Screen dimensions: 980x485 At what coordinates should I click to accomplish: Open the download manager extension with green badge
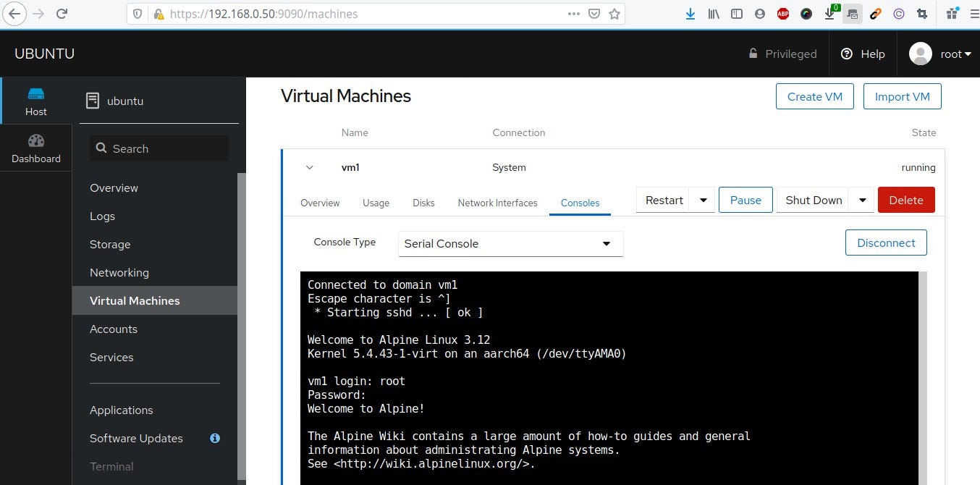(831, 12)
